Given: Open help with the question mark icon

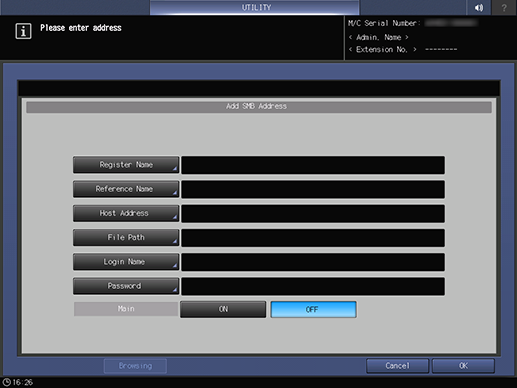Looking at the screenshot, I should 504,7.
